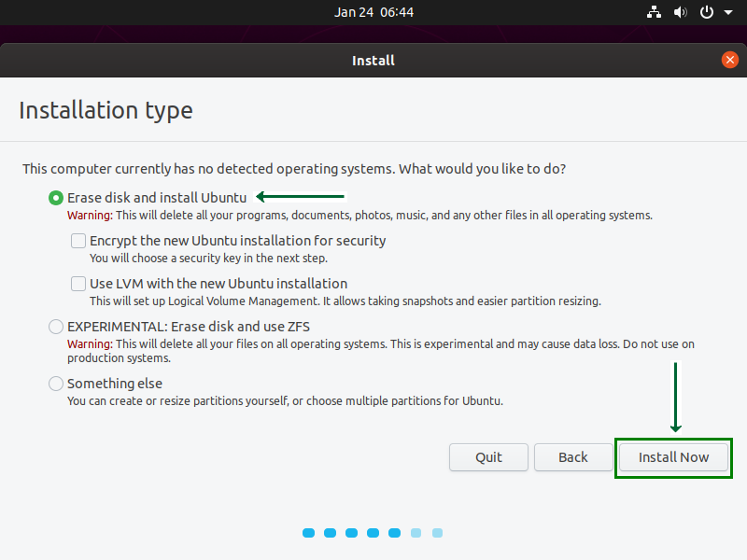The width and height of the screenshot is (747, 560).
Task: Select Erase disk and install Ubuntu radio
Action: click(x=56, y=198)
